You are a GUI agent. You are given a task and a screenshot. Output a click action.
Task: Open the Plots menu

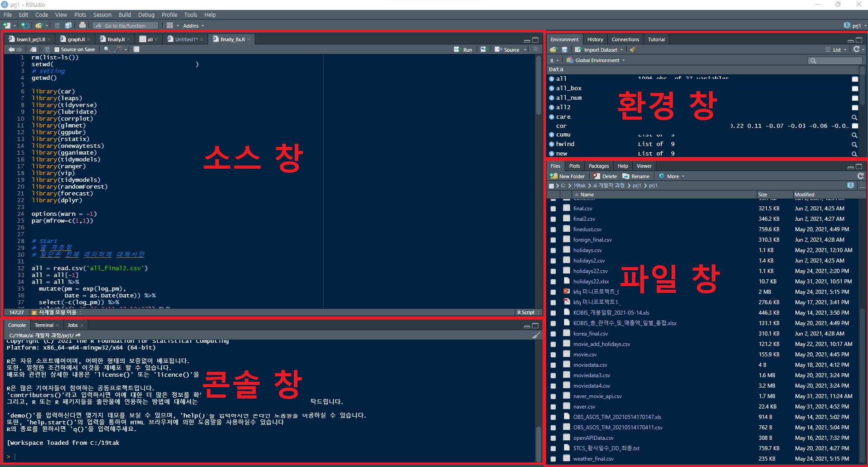(x=80, y=15)
